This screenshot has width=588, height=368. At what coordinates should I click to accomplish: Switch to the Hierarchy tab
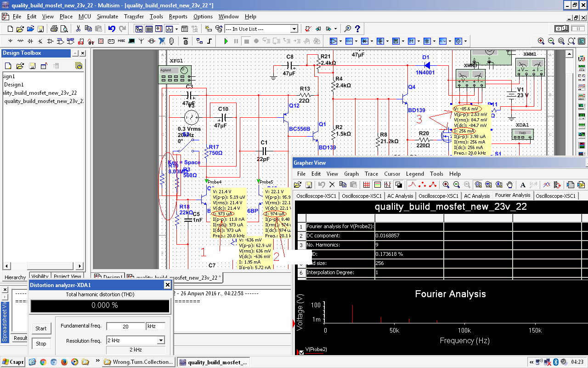tap(15, 277)
